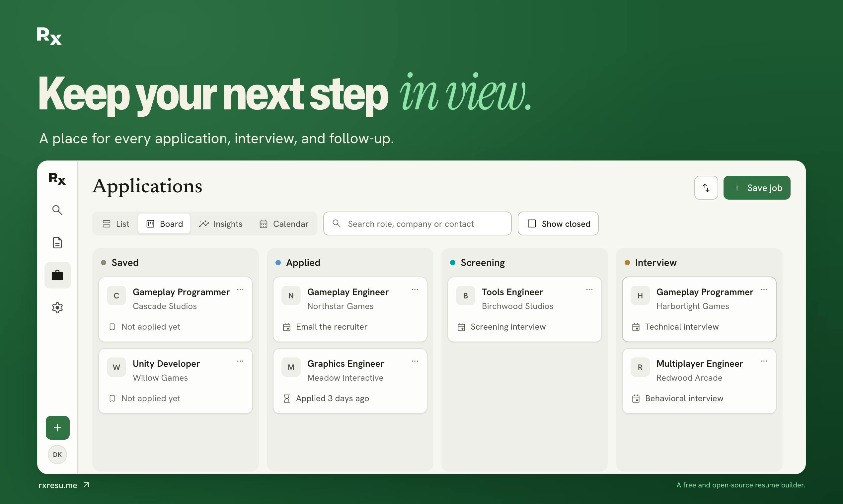This screenshot has height=504, width=843.
Task: Select the briefcase applications icon
Action: [x=57, y=275]
